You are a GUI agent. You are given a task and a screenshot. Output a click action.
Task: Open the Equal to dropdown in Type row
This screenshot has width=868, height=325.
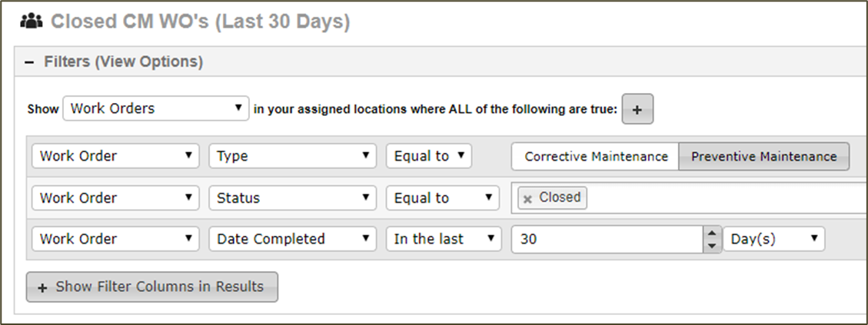[x=428, y=156]
